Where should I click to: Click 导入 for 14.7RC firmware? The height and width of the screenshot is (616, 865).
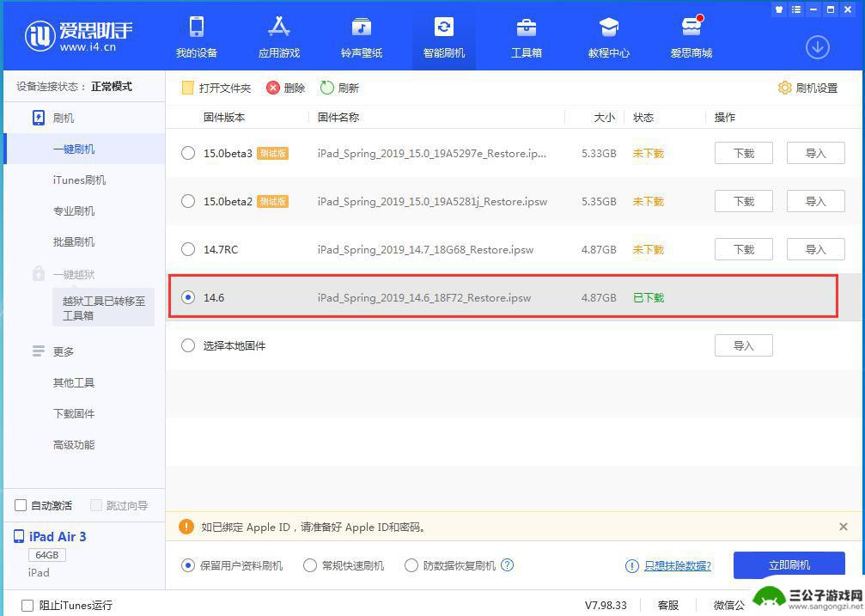click(815, 249)
